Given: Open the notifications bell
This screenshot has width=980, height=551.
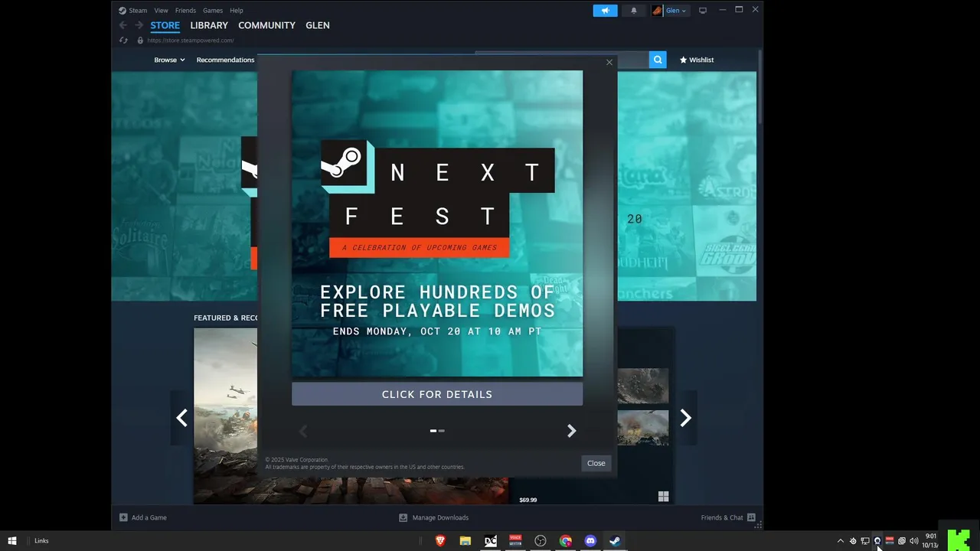Looking at the screenshot, I should pyautogui.click(x=633, y=11).
